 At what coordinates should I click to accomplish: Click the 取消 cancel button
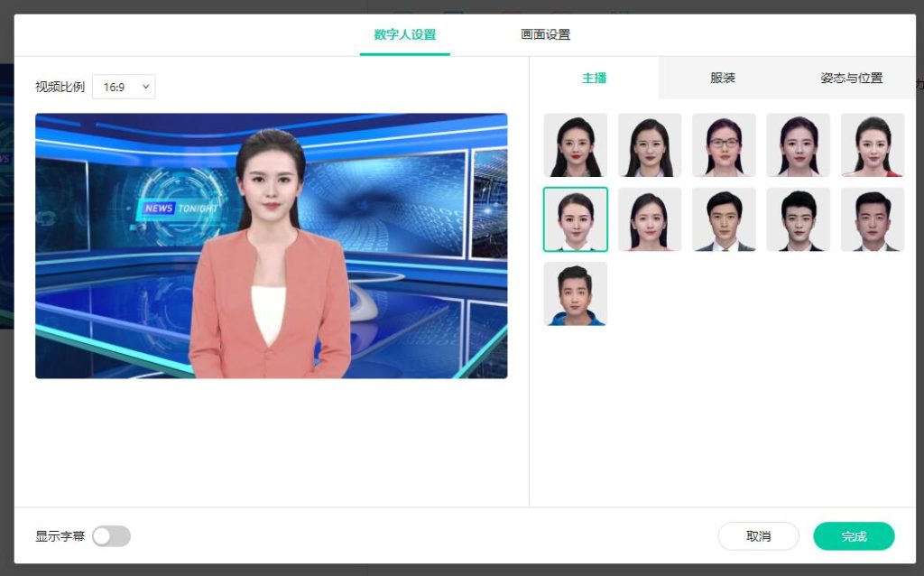759,535
